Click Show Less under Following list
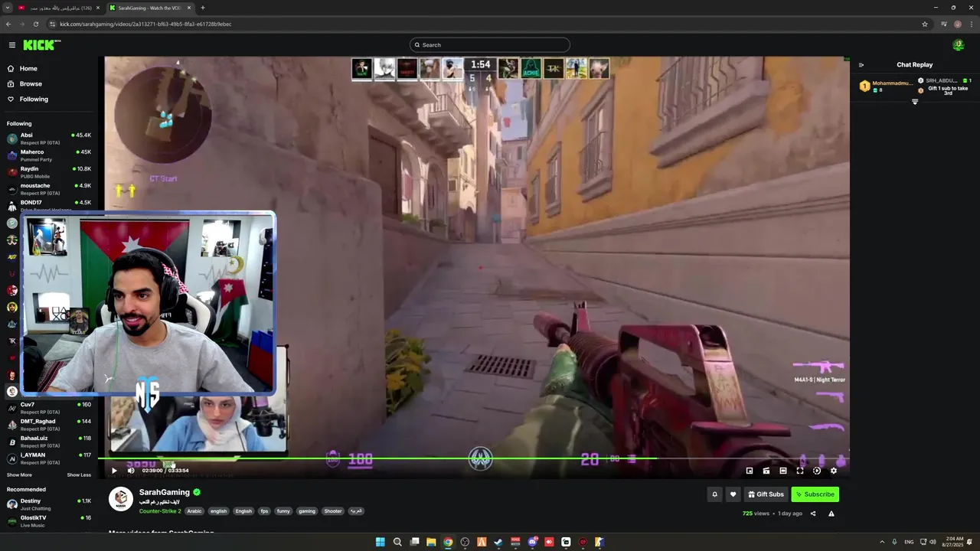The image size is (980, 551). click(x=79, y=475)
